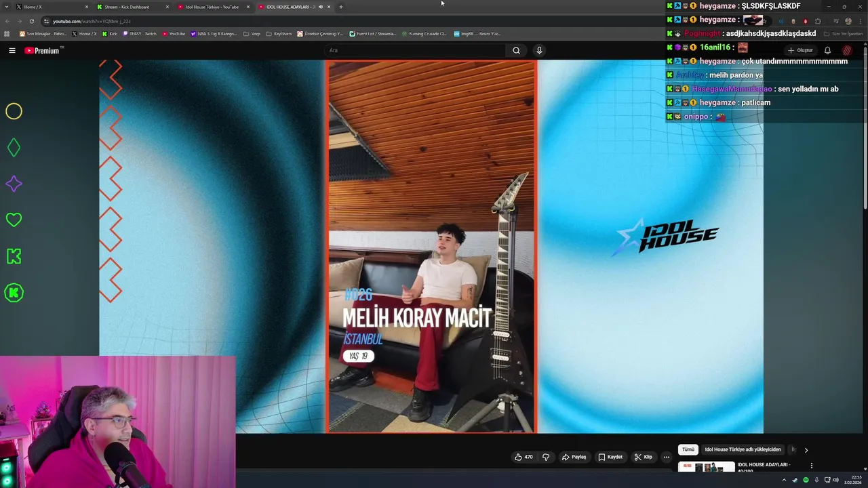Click the Paylaş share button

pyautogui.click(x=574, y=457)
